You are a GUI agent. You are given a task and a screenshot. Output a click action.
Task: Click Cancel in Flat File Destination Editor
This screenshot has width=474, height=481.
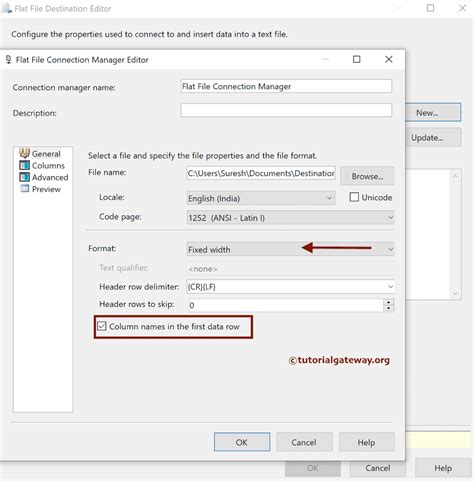pyautogui.click(x=378, y=468)
